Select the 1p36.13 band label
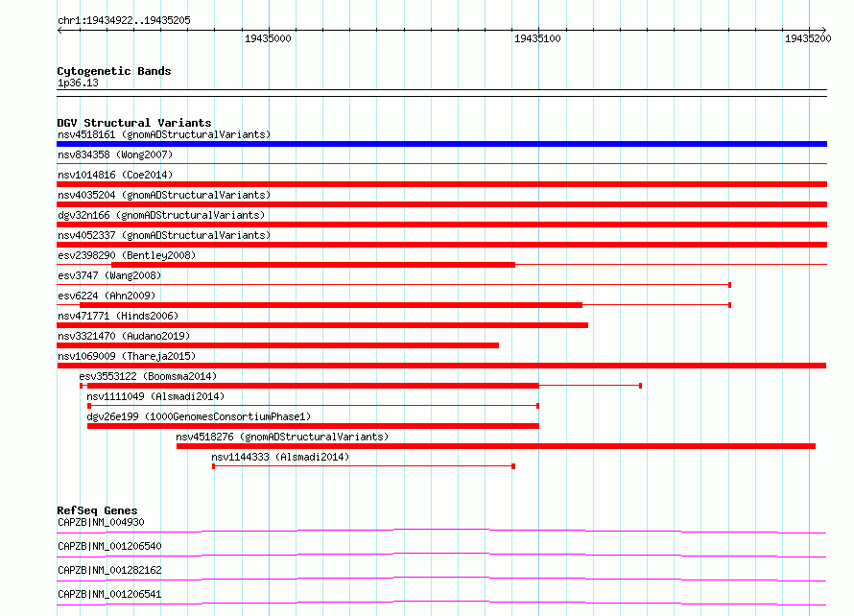Screen dimensions: 854x616 click(x=78, y=83)
